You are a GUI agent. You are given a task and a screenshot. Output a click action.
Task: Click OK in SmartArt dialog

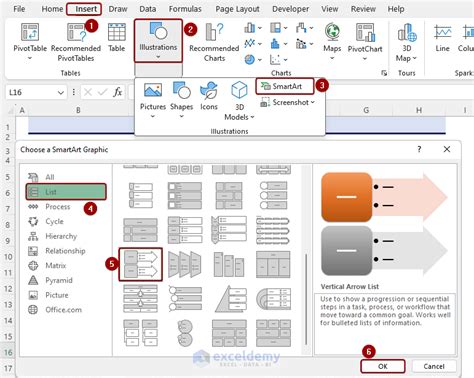click(383, 366)
